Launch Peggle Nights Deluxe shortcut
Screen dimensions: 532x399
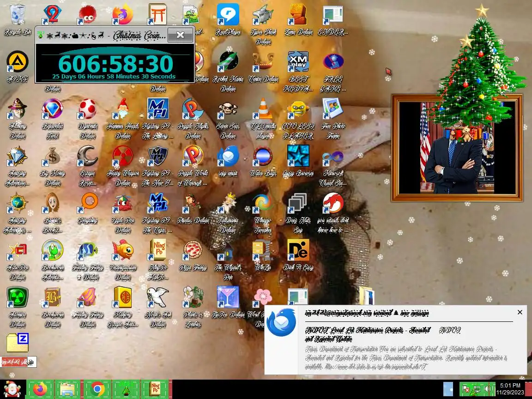(x=193, y=119)
